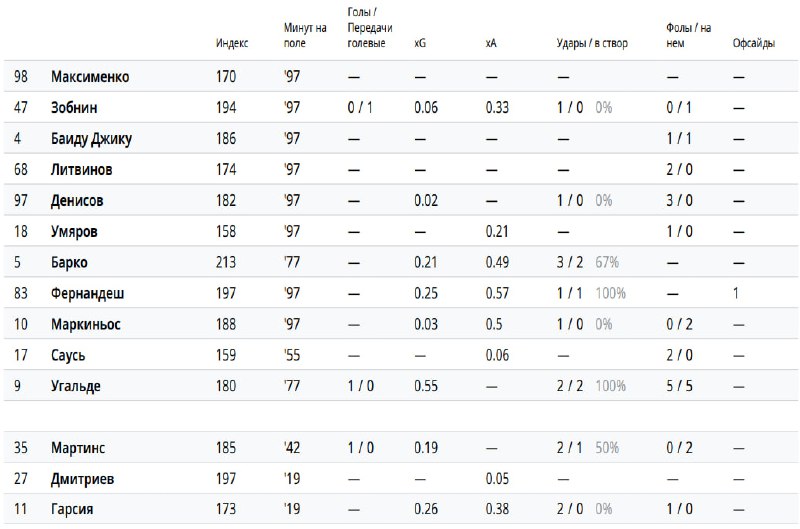Screen dimensions: 800x529
Task: Open player Максименко's profile
Action: coord(90,76)
